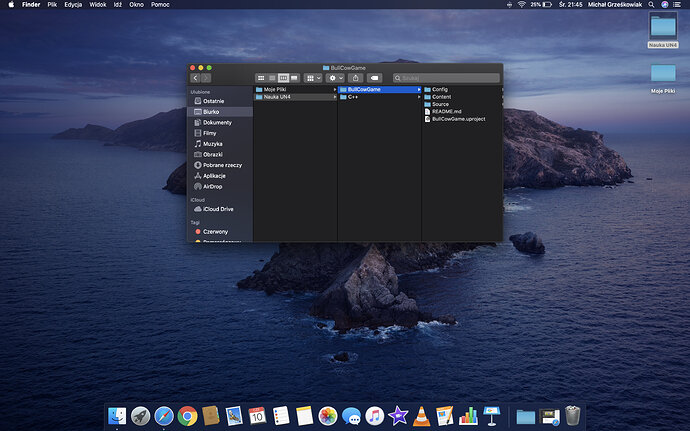Switch Finder to list view
Image resolution: width=690 pixels, height=431 pixels.
(272, 77)
